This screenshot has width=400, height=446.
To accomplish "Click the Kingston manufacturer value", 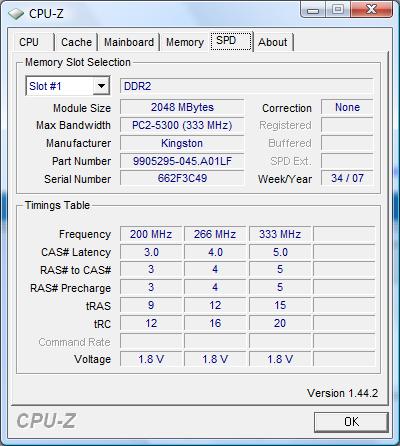I will tap(182, 143).
